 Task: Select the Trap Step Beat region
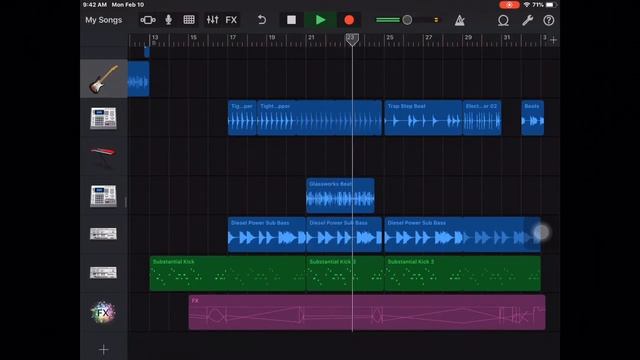423,118
